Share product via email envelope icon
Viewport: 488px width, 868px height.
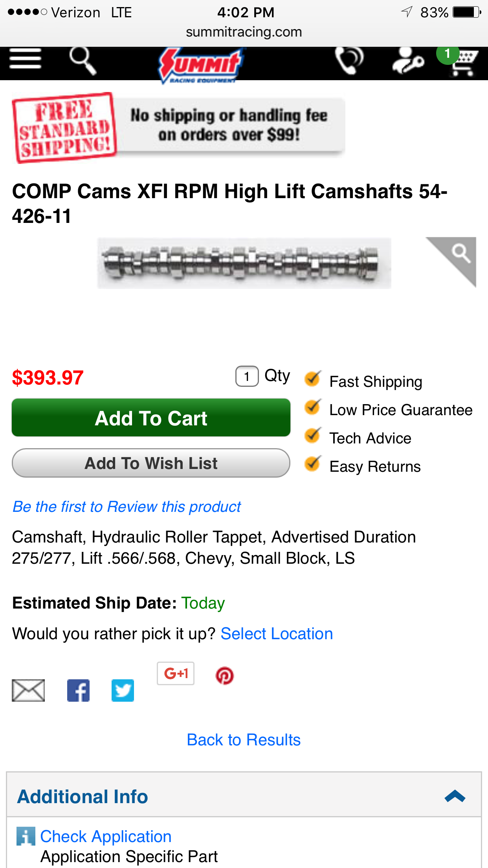click(x=28, y=690)
